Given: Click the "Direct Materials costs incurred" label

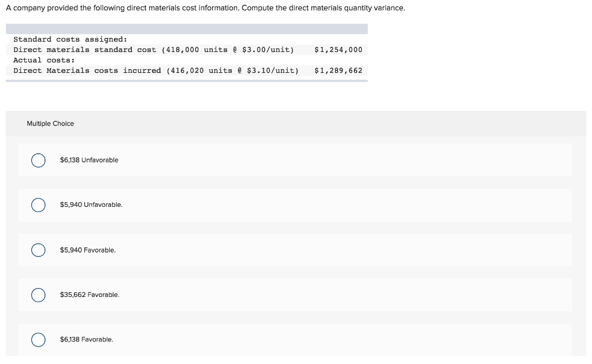Looking at the screenshot, I should coord(87,70).
